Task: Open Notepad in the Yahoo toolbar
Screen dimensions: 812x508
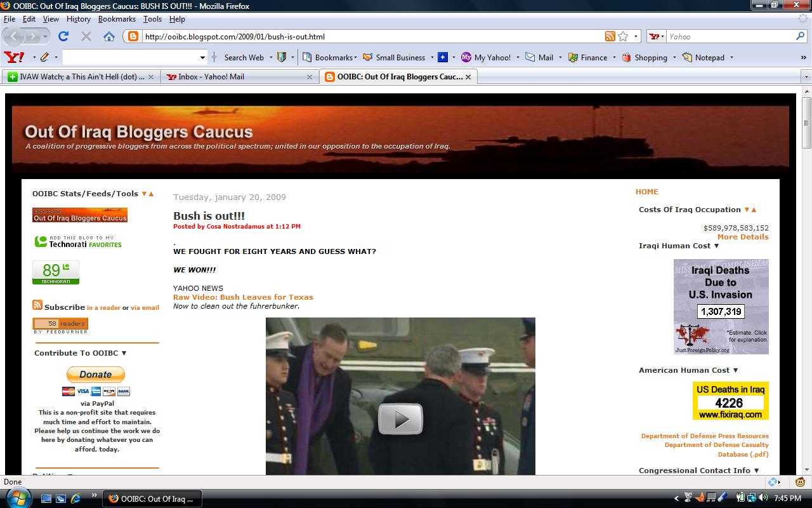Action: tap(703, 57)
